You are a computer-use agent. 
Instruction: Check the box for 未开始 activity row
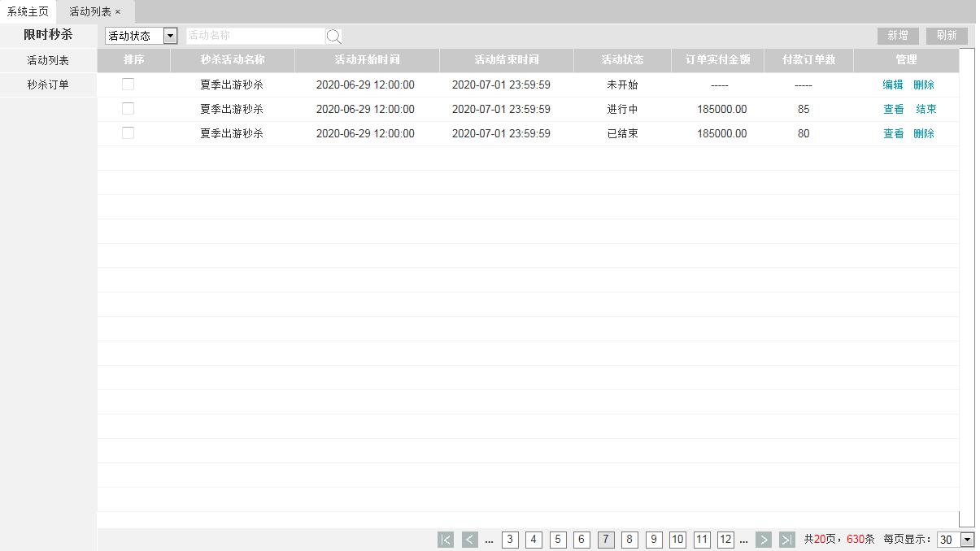coord(128,85)
